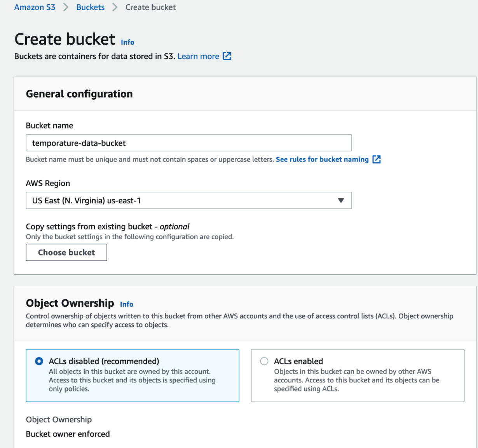The height and width of the screenshot is (448, 478).
Task: Click the Bucket owner enforced text
Action: coord(68,434)
